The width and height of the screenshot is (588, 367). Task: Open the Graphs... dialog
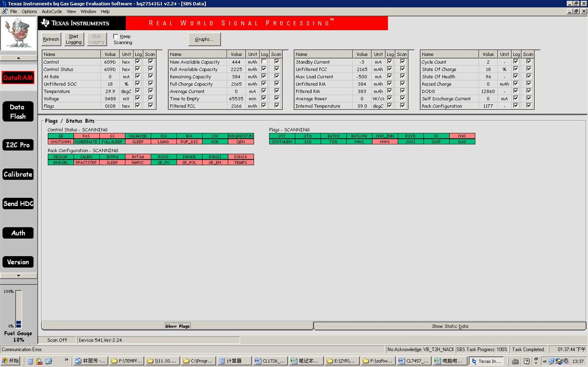coord(204,39)
